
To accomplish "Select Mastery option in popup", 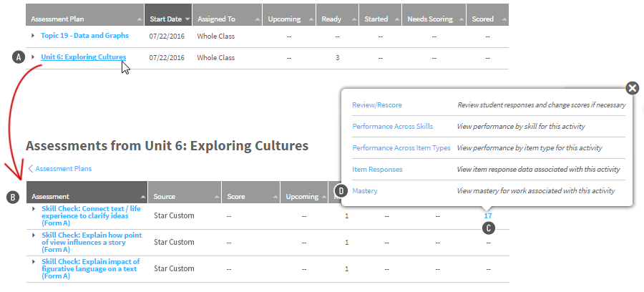I will click(365, 191).
